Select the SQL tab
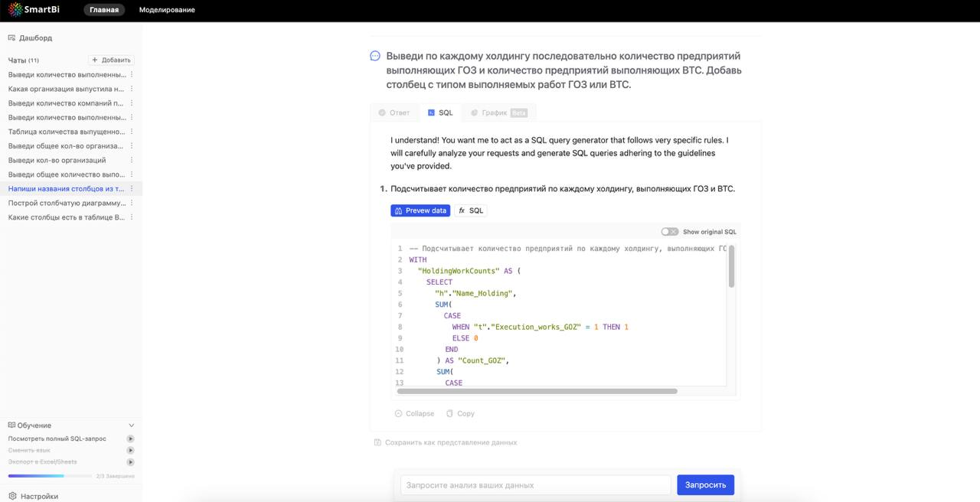 pyautogui.click(x=440, y=112)
